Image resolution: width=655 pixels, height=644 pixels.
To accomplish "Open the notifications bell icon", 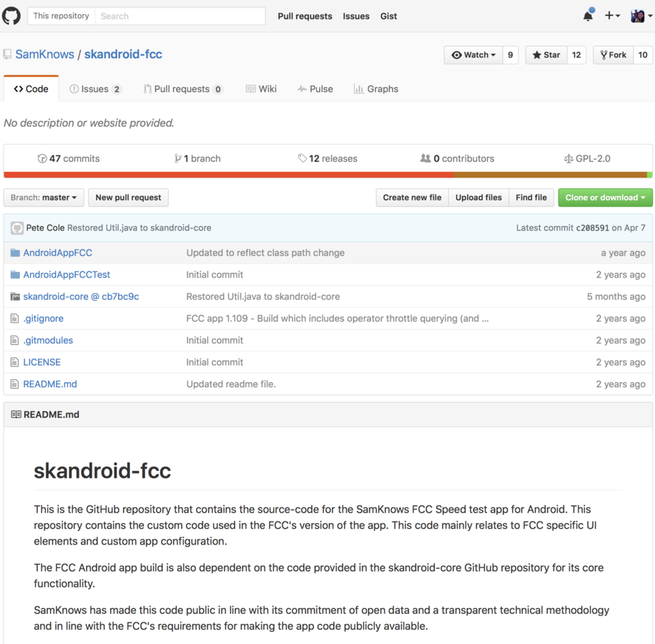I will click(588, 16).
